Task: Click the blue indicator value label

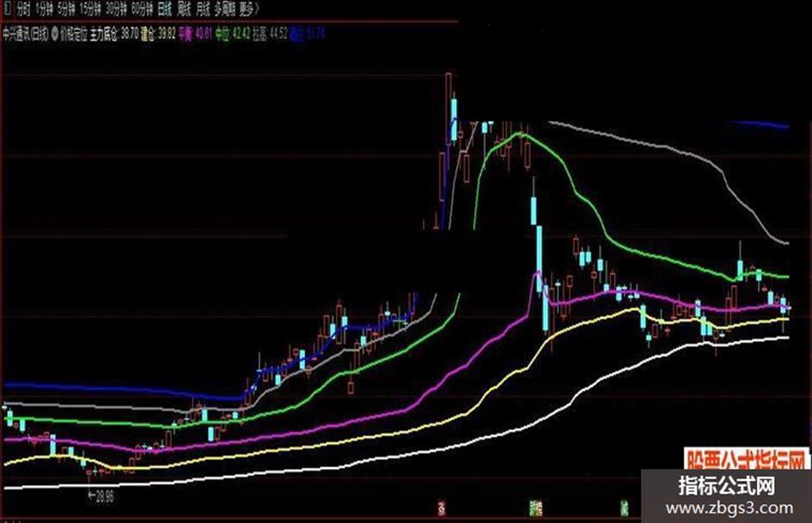Action: (x=307, y=34)
